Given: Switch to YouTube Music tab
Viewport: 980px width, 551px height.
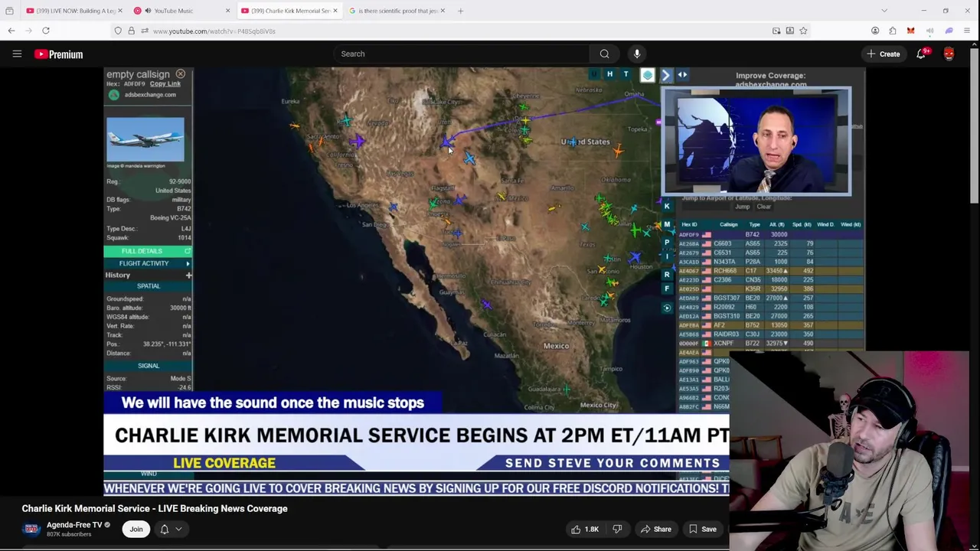Looking at the screenshot, I should pos(172,11).
